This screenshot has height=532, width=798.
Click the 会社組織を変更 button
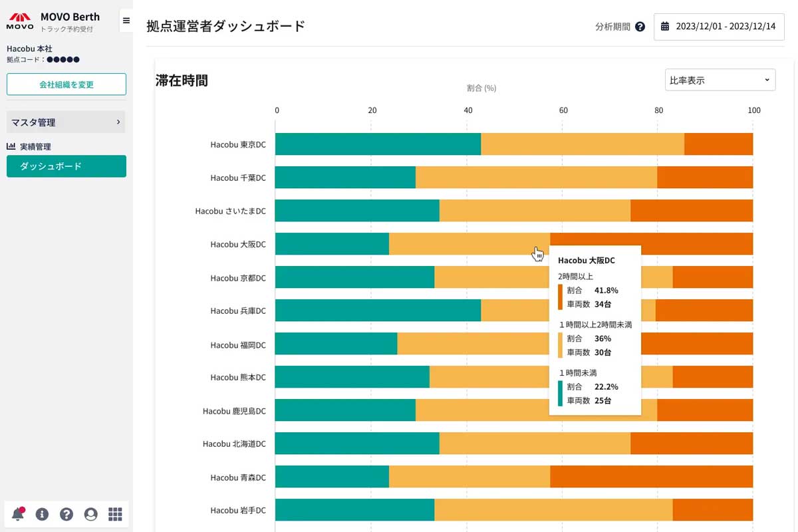point(66,84)
